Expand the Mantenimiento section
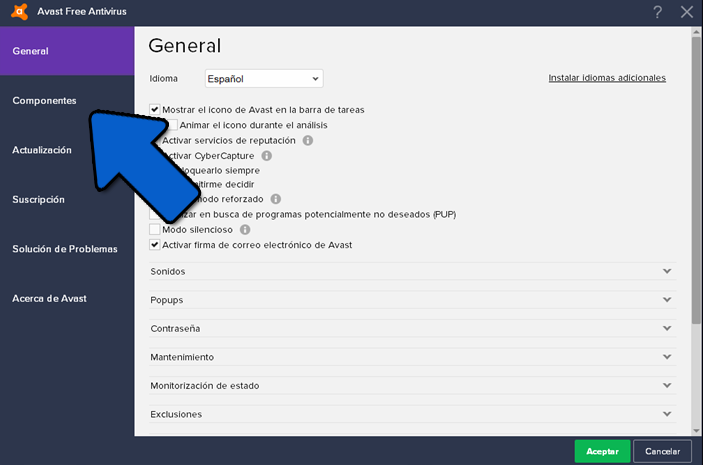Screen dimensions: 703x465 (x=412, y=357)
